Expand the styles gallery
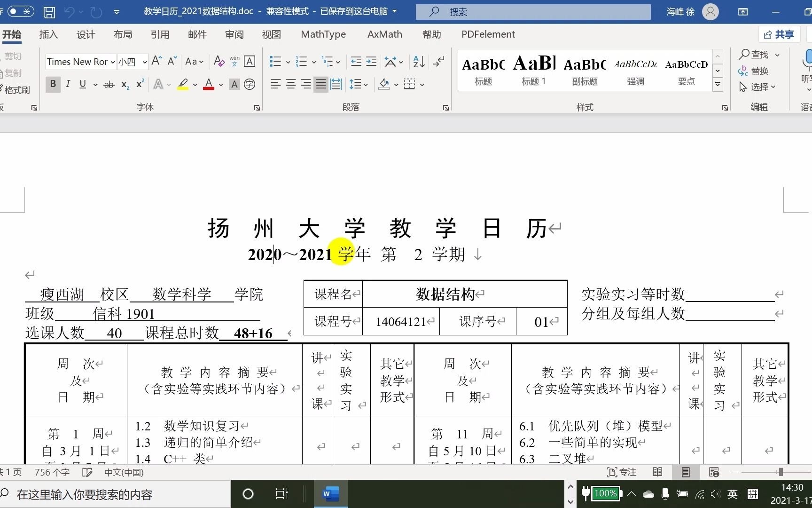The image size is (812, 508). click(718, 85)
